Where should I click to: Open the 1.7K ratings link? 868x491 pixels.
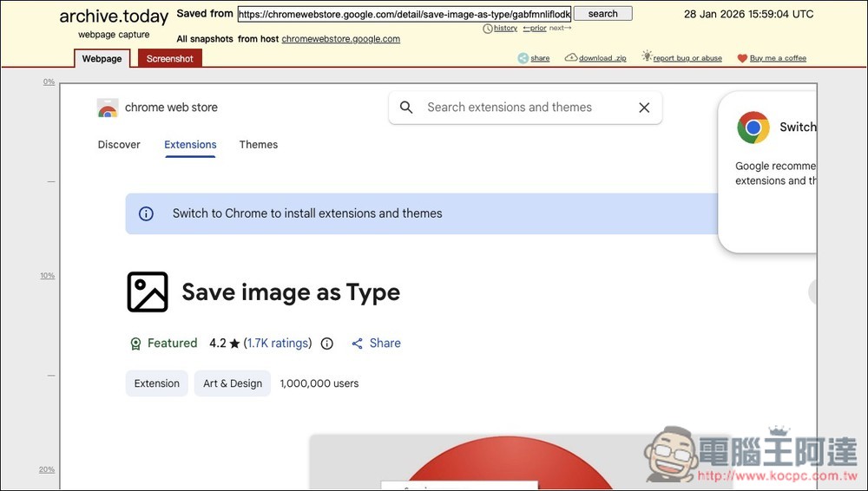[278, 344]
